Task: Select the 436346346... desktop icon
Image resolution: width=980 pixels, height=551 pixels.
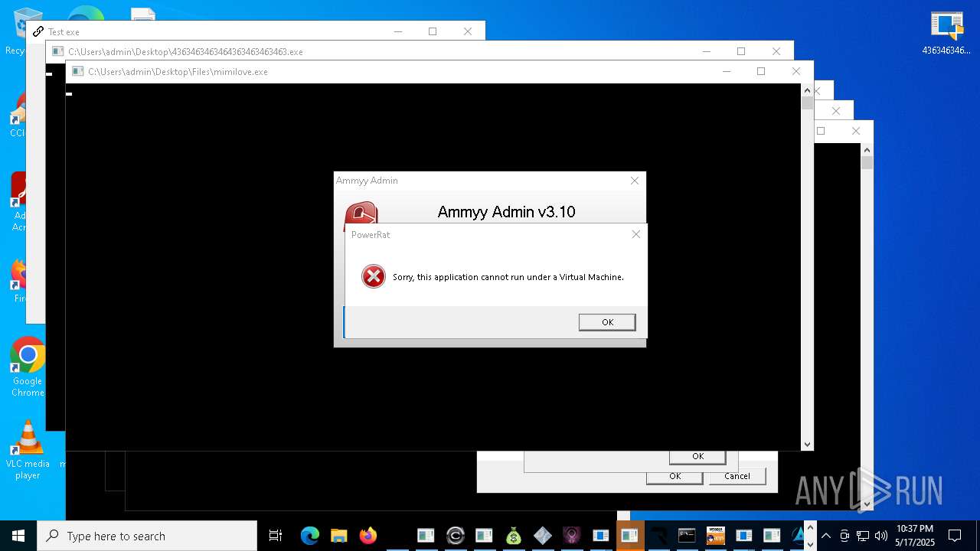Action: [x=946, y=34]
